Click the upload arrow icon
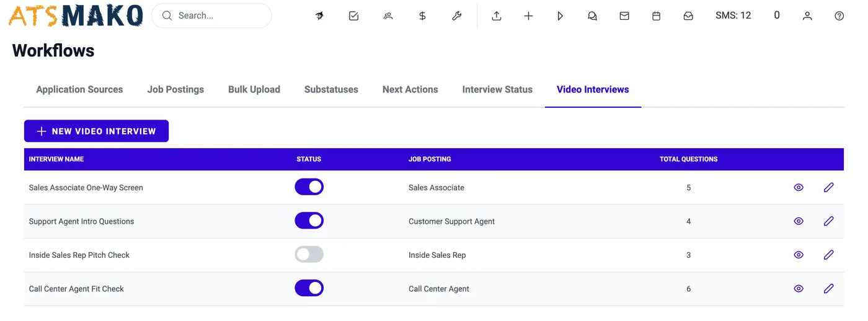 (497, 16)
